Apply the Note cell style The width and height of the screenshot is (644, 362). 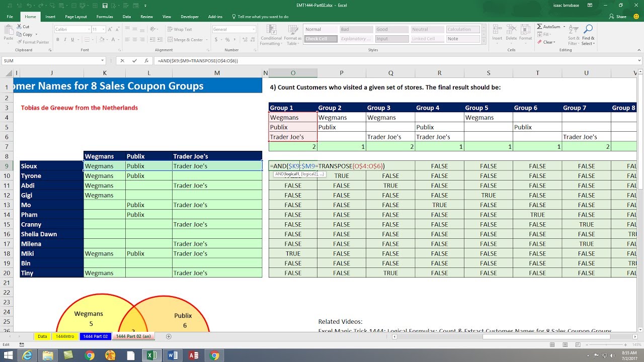(463, 39)
